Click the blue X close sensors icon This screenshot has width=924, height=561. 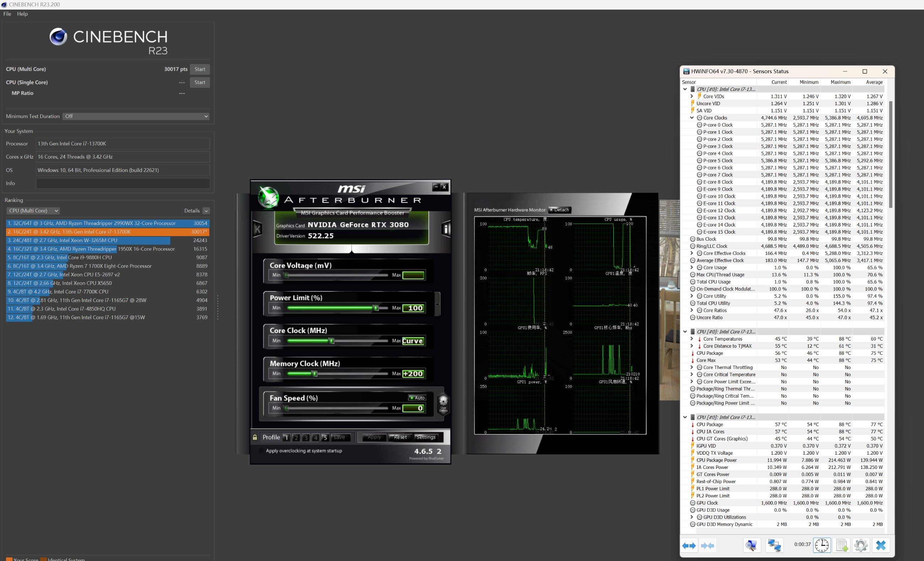point(881,545)
